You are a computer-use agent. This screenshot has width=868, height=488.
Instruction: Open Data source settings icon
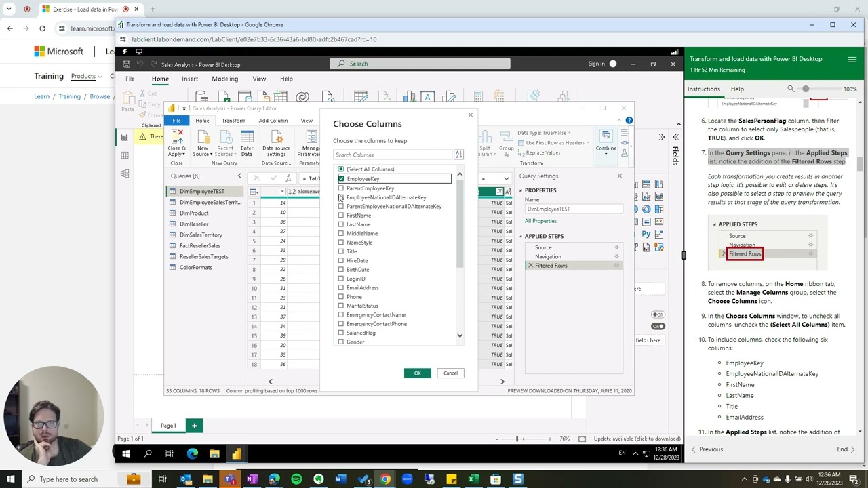(x=276, y=138)
